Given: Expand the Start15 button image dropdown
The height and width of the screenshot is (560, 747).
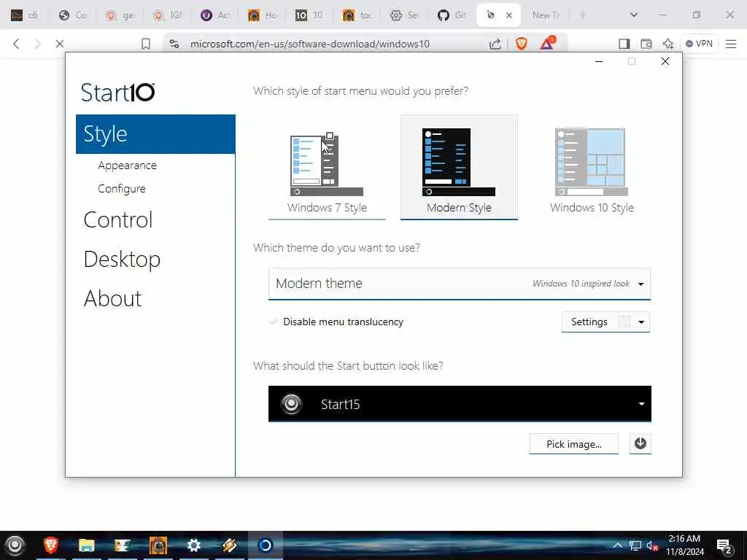Looking at the screenshot, I should [460, 404].
